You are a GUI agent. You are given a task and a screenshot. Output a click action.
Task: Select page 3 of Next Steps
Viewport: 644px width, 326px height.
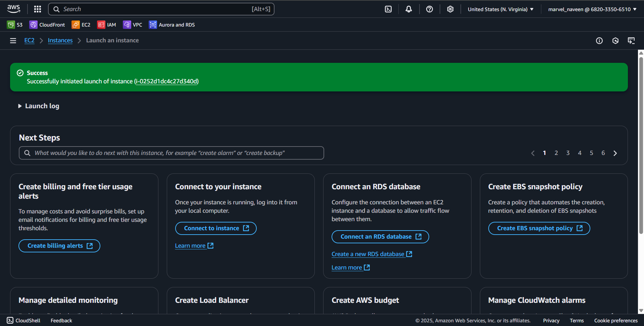pyautogui.click(x=568, y=153)
